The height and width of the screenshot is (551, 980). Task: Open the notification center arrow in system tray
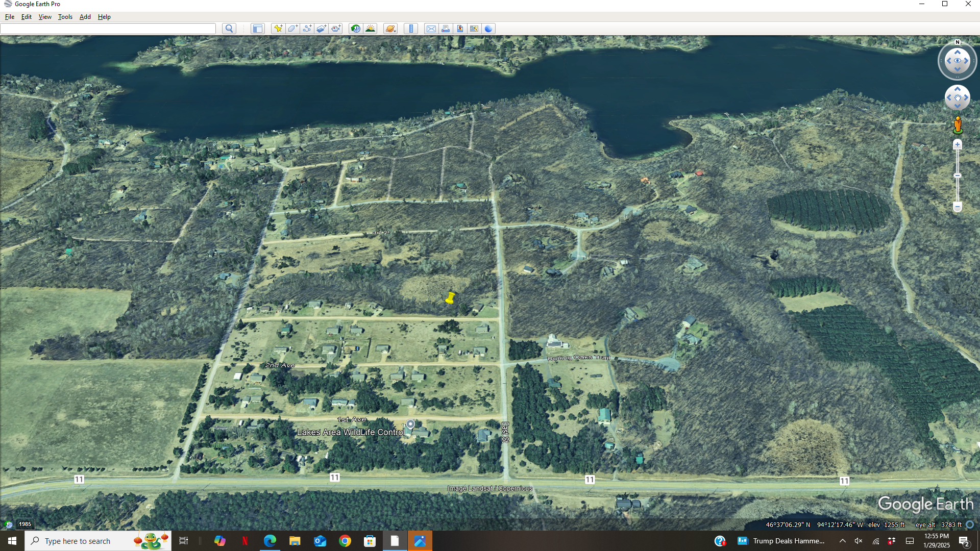click(964, 541)
